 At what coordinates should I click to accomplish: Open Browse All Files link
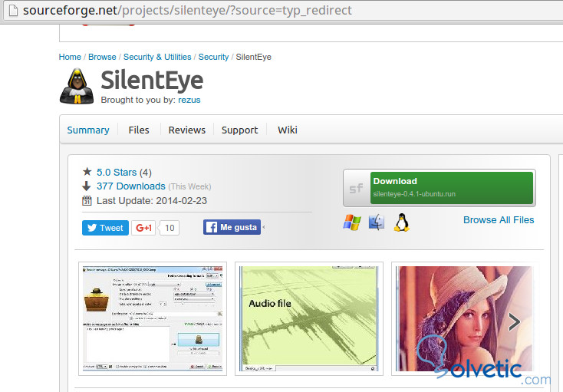click(499, 219)
